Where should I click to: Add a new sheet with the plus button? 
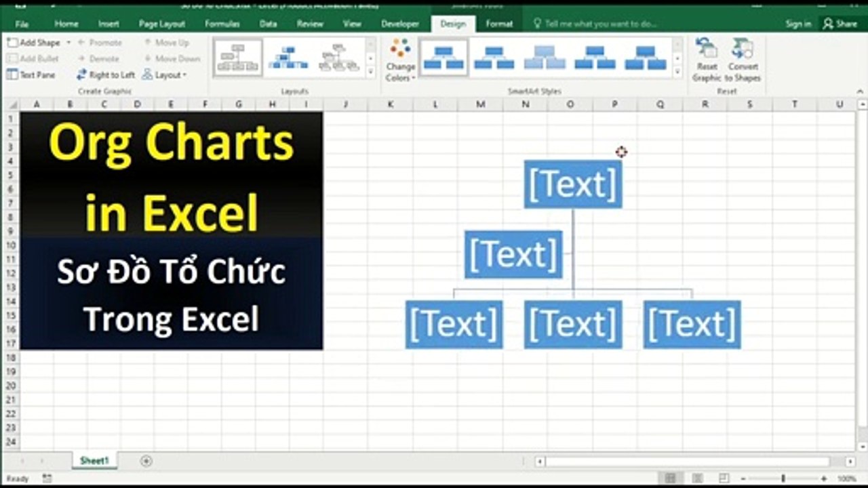point(146,461)
